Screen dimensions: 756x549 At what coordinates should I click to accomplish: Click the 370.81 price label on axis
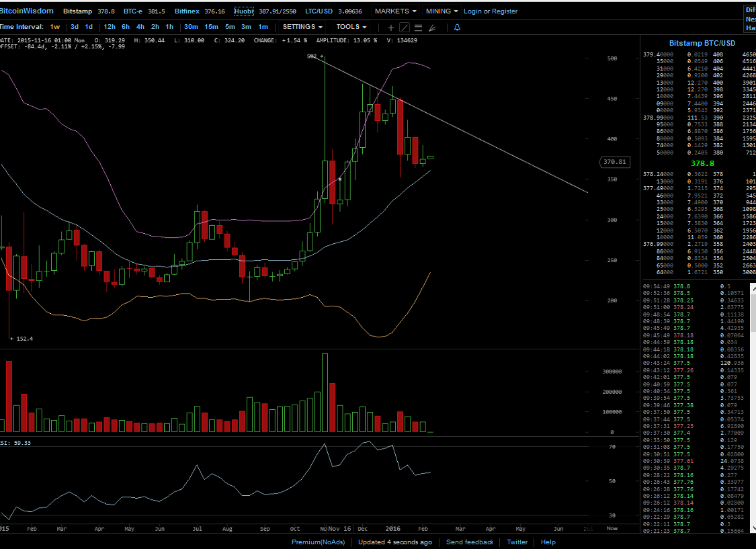coord(615,162)
